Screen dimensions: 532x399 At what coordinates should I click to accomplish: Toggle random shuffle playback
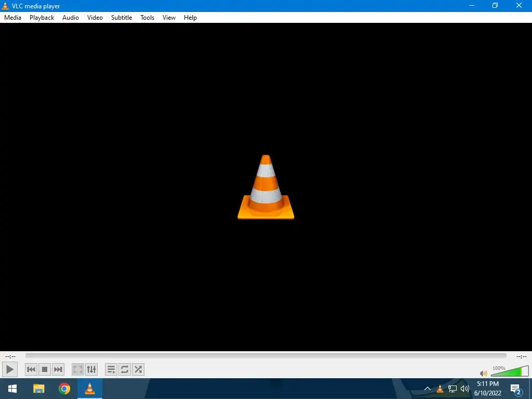pyautogui.click(x=138, y=369)
